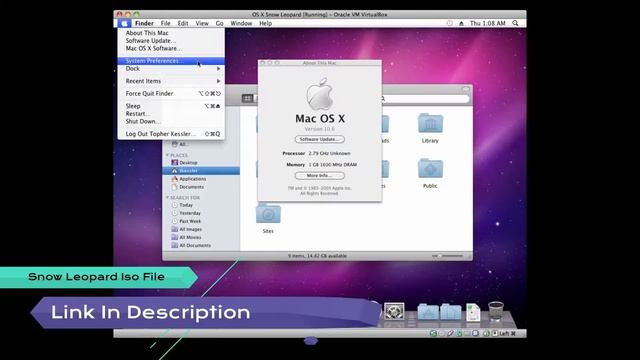Open the Apple menu icon
This screenshot has width=640, height=360.
[x=124, y=23]
